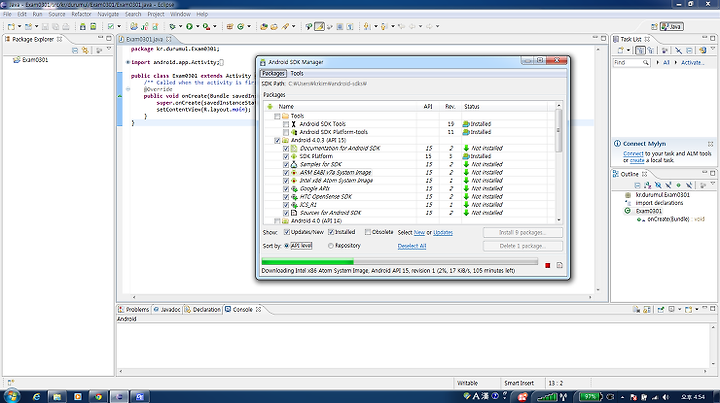
Task: Collapse All in Package Explorer toolbar
Action: pos(75,50)
